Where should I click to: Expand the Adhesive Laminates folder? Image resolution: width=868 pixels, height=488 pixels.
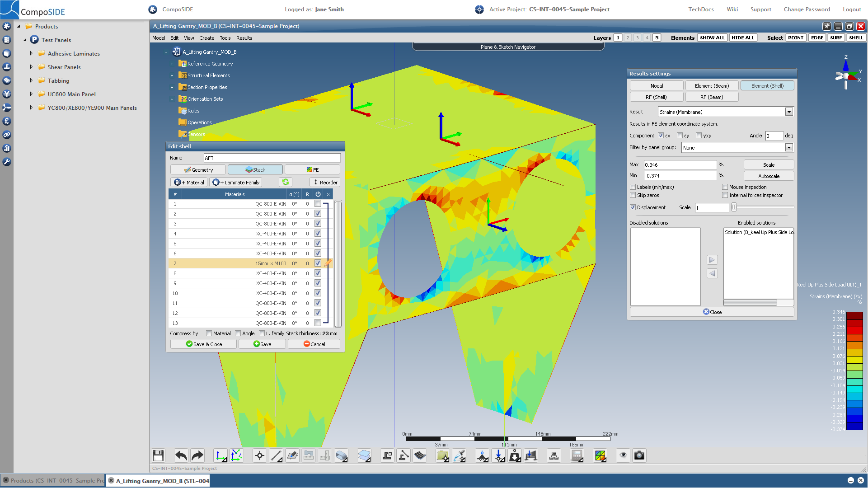31,53
